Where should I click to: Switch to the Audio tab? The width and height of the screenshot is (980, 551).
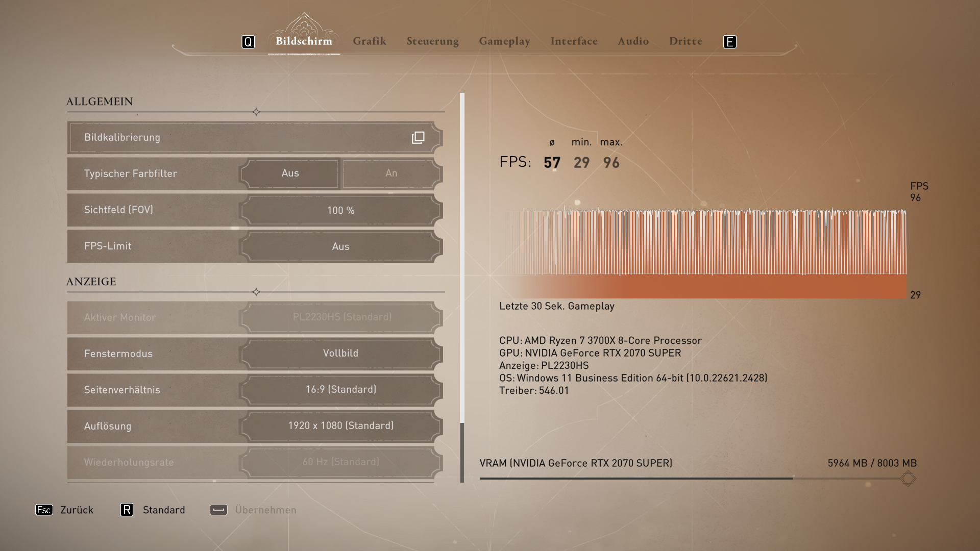point(633,41)
